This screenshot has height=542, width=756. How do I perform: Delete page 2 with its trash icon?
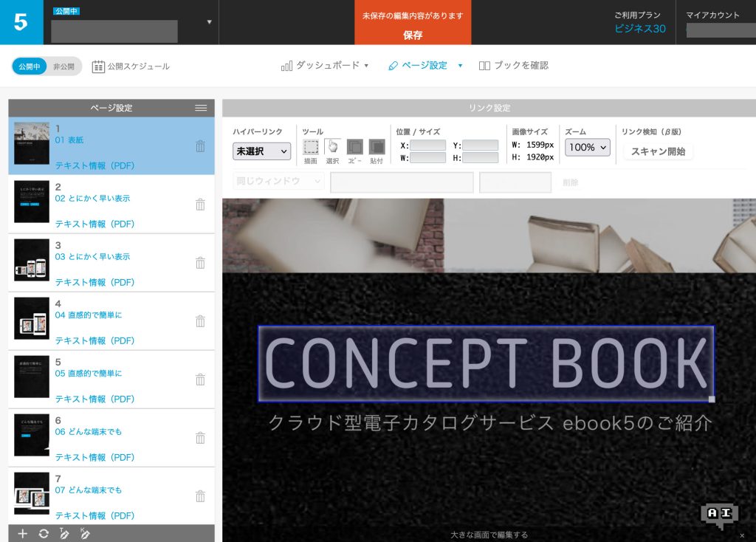200,205
